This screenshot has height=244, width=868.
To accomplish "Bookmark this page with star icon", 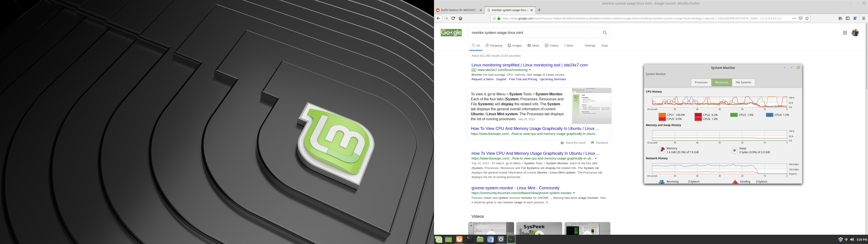I will [x=807, y=19].
